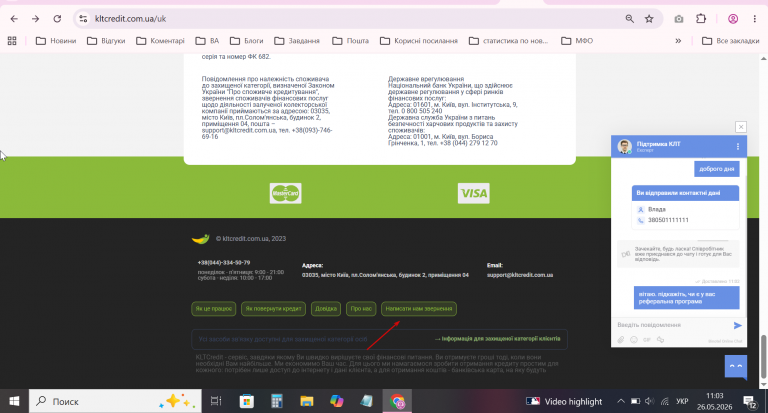Open the Windows Start menu
The height and width of the screenshot is (413, 768).
tap(14, 401)
